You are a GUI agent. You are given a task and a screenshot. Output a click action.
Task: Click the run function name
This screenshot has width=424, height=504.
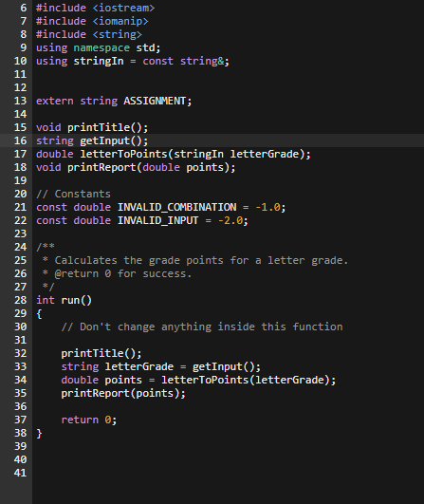click(x=70, y=300)
